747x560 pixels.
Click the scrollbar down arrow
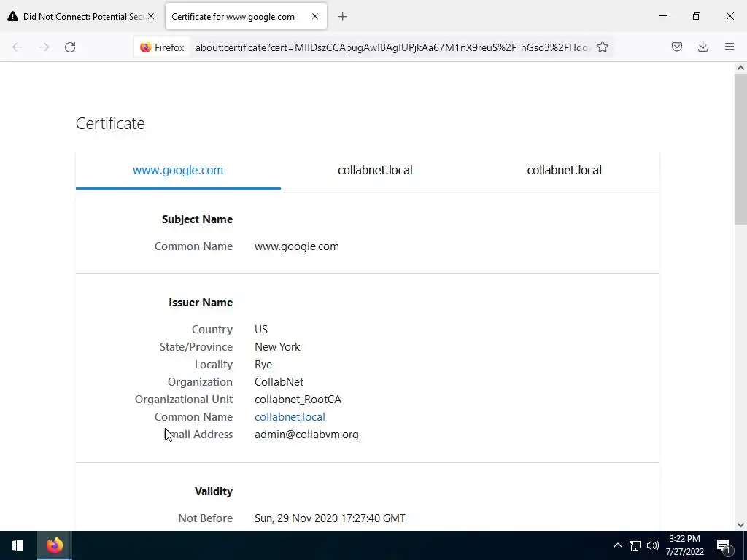[740, 525]
